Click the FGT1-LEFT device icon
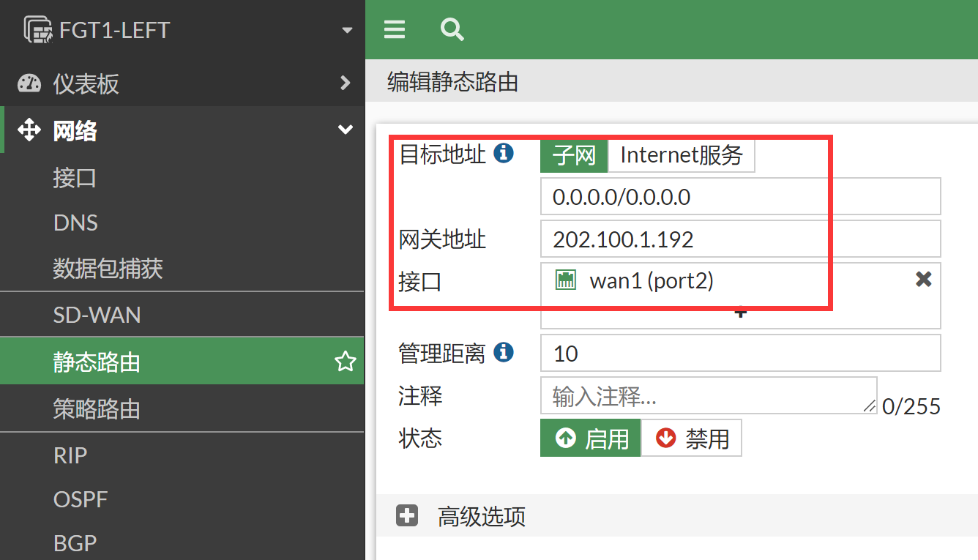 coord(38,30)
